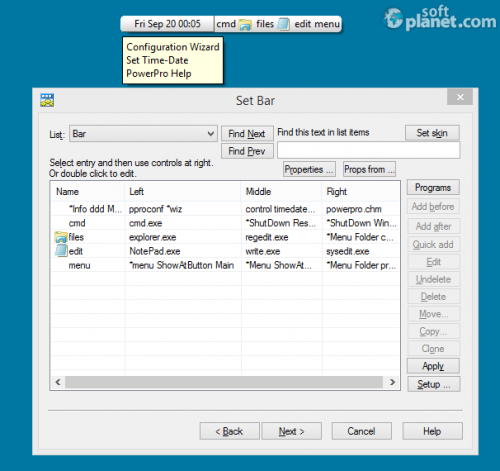Click the control timedate... cell
Viewport: 500px width, 471px height.
pos(280,209)
